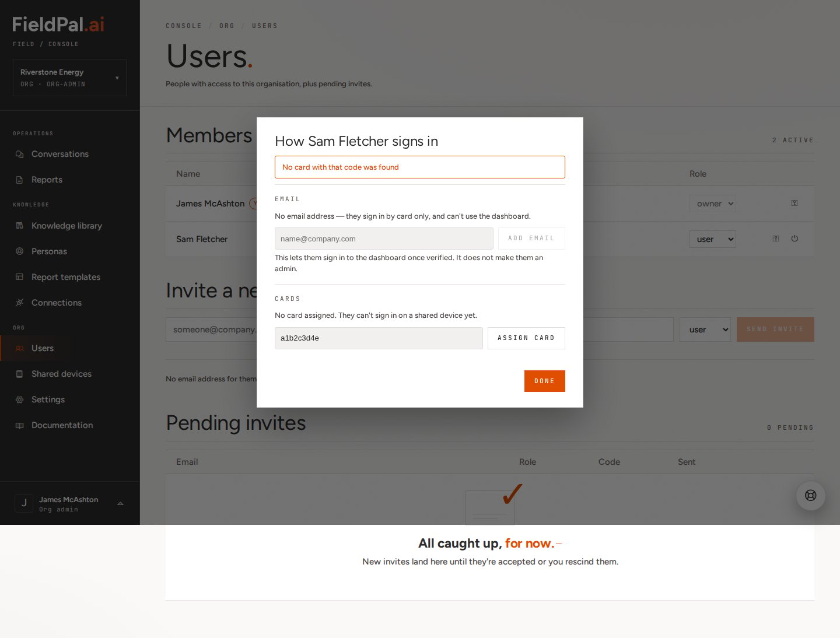Click the '0 PENDING' count label
The height and width of the screenshot is (638, 840).
[x=790, y=427]
